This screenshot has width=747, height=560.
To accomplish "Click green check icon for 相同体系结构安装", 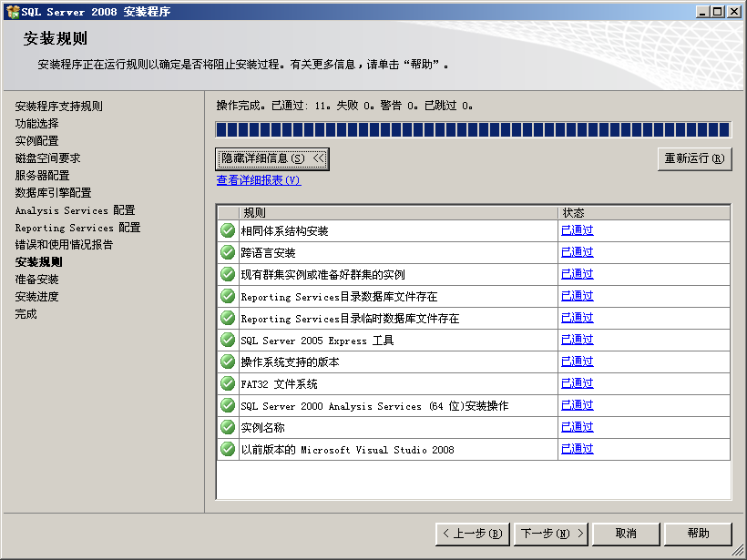I will coord(228,230).
